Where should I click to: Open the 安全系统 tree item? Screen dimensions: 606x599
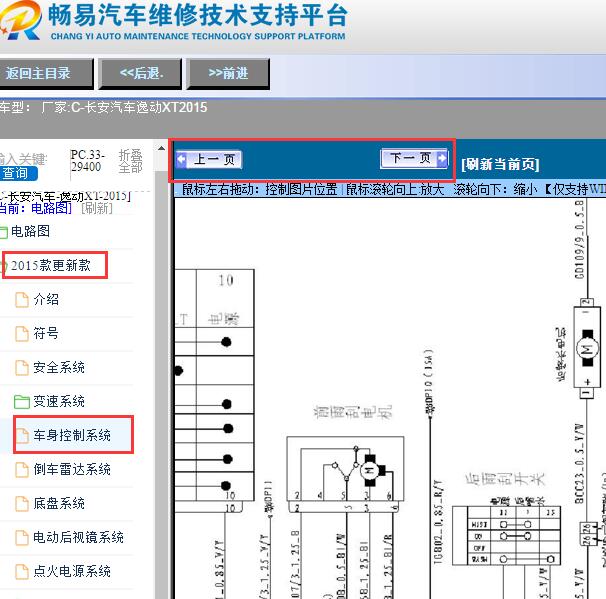click(59, 367)
